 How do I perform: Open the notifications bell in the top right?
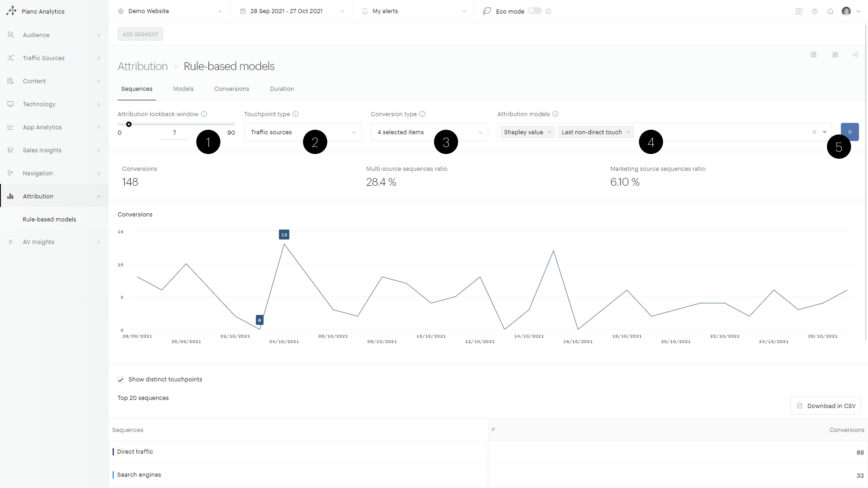pos(830,11)
